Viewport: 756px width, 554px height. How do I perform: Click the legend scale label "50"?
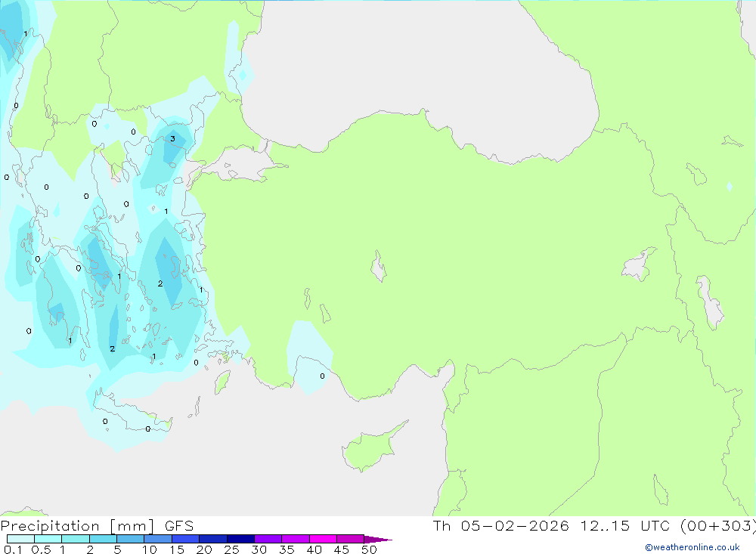click(369, 549)
